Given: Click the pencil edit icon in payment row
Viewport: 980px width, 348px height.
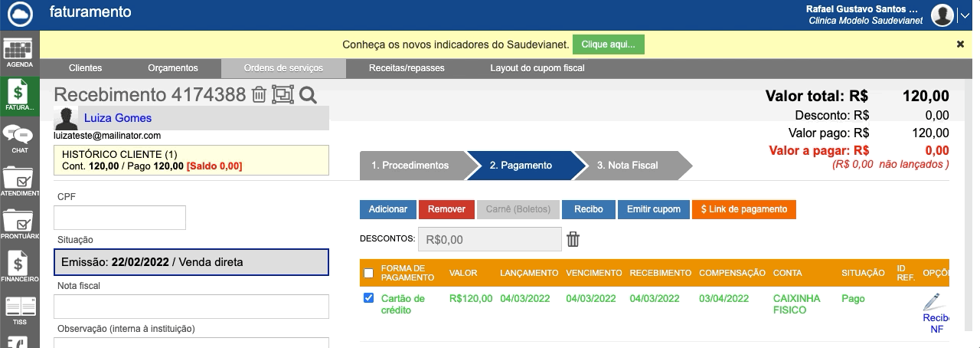Looking at the screenshot, I should coord(932,301).
